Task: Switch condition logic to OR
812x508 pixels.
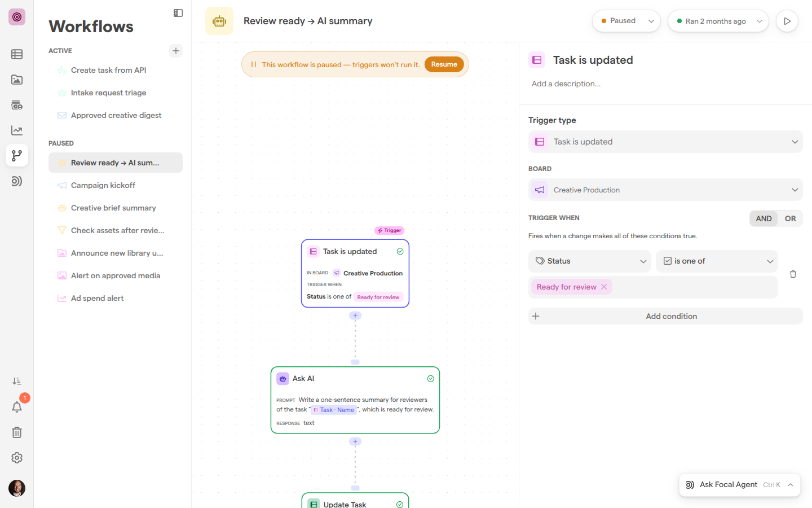Action: (x=791, y=218)
